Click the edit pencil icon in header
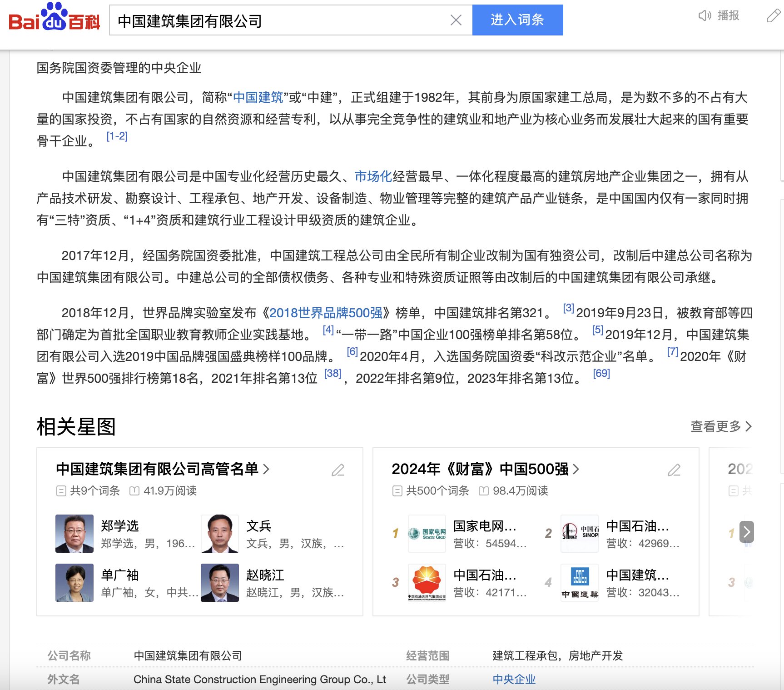 pos(774,16)
